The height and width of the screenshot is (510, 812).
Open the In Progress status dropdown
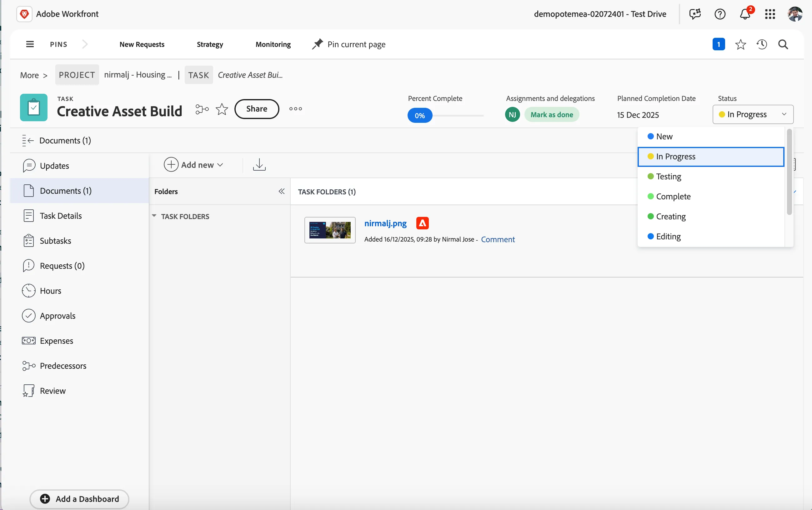(753, 115)
